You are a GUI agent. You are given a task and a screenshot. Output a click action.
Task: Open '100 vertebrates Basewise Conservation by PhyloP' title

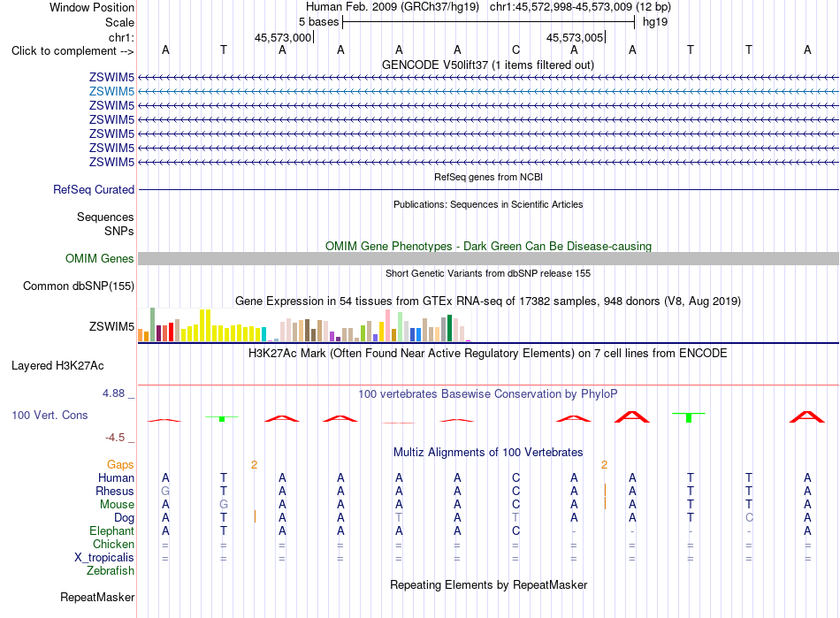pyautogui.click(x=487, y=394)
